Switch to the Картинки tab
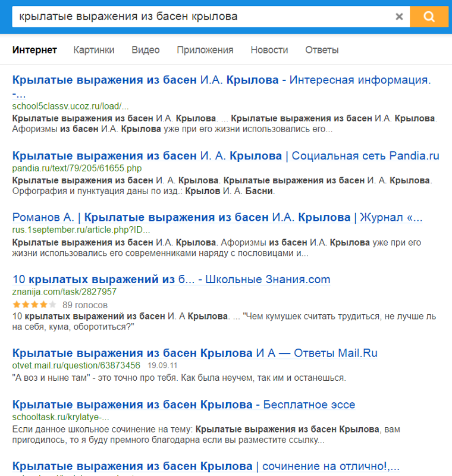This screenshot has height=476, width=452. [x=94, y=50]
